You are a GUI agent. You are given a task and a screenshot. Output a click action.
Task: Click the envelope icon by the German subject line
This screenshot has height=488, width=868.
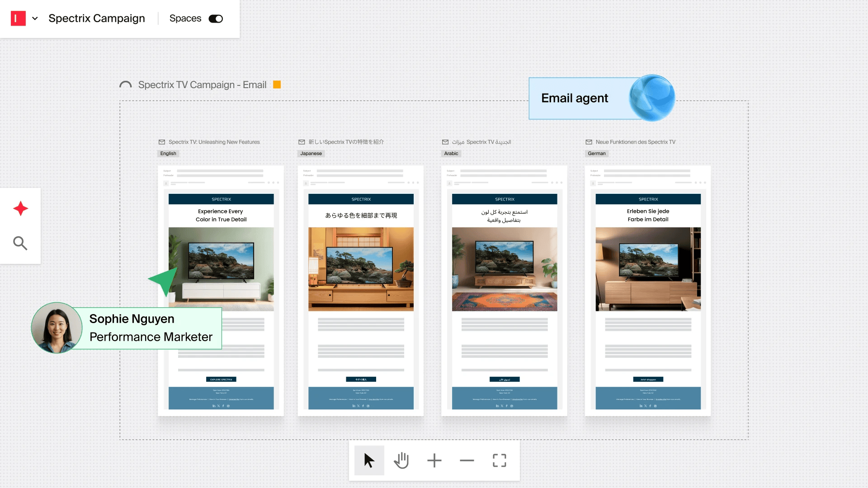coord(589,141)
